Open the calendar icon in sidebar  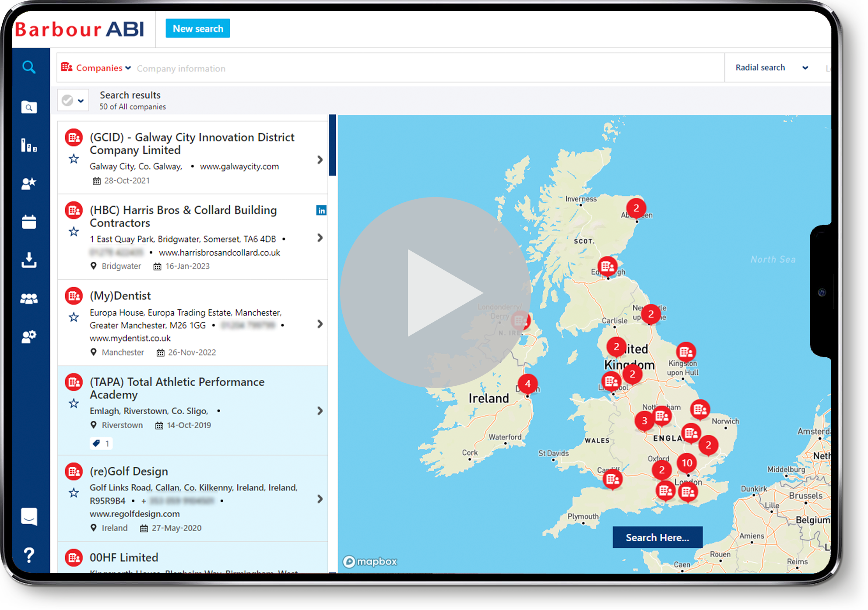(29, 222)
